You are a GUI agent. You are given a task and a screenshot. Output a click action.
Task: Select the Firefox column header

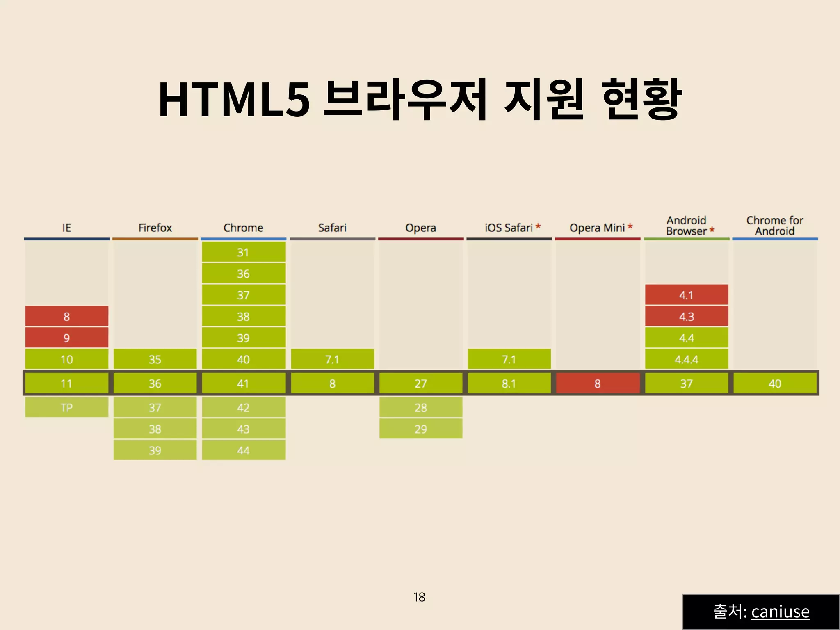155,228
